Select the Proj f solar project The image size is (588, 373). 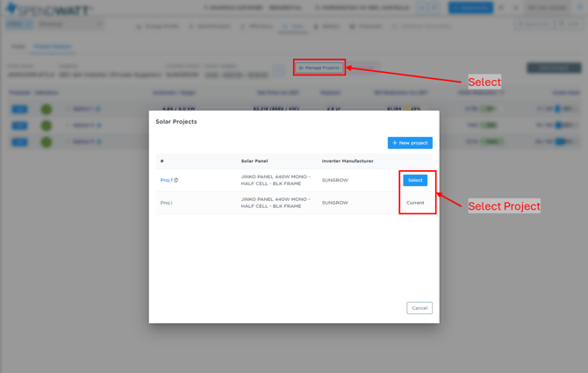415,180
